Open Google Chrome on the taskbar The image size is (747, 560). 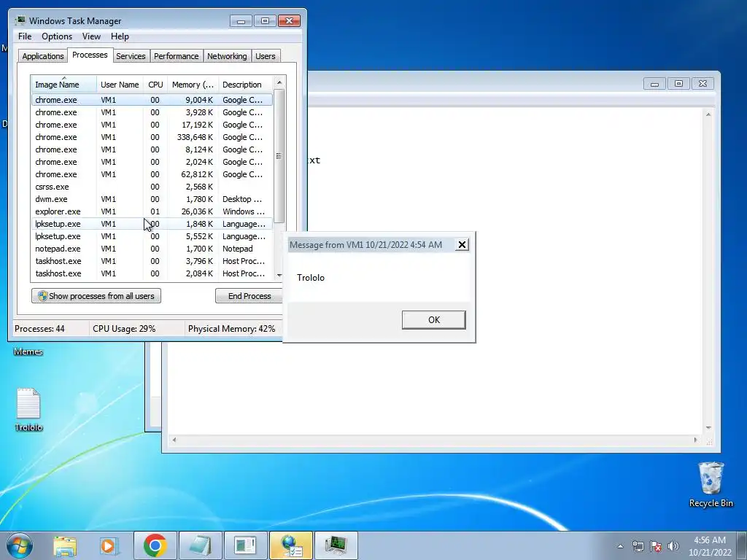click(155, 545)
